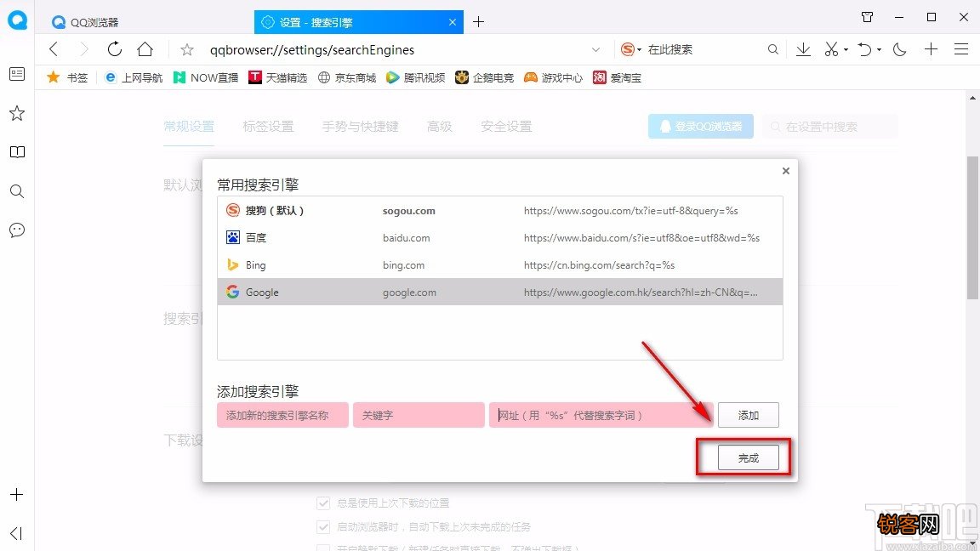This screenshot has width=980, height=551.
Task: Click the 完成 button
Action: [748, 457]
